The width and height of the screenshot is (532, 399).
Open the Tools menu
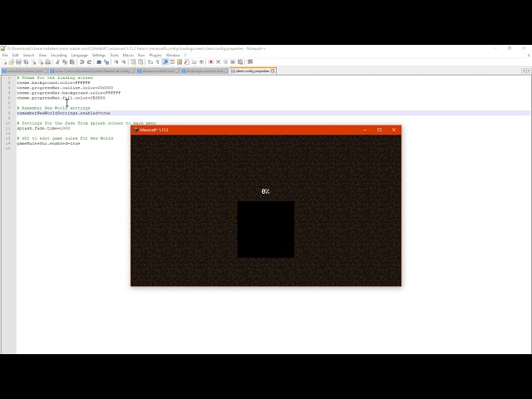click(114, 55)
